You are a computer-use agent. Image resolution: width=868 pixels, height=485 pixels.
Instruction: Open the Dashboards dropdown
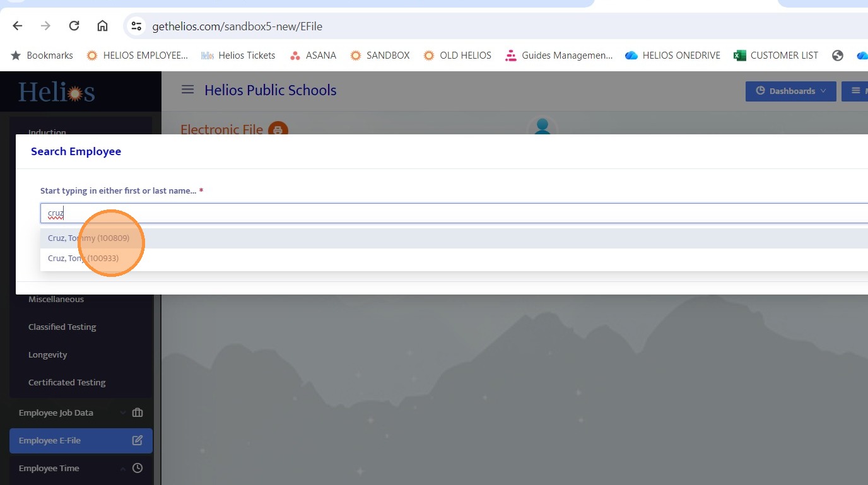tap(791, 91)
